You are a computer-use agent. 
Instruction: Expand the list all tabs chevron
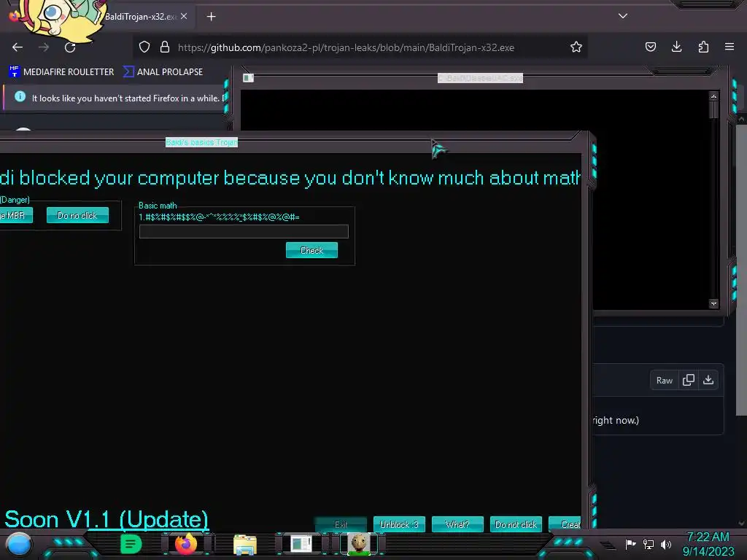[623, 16]
